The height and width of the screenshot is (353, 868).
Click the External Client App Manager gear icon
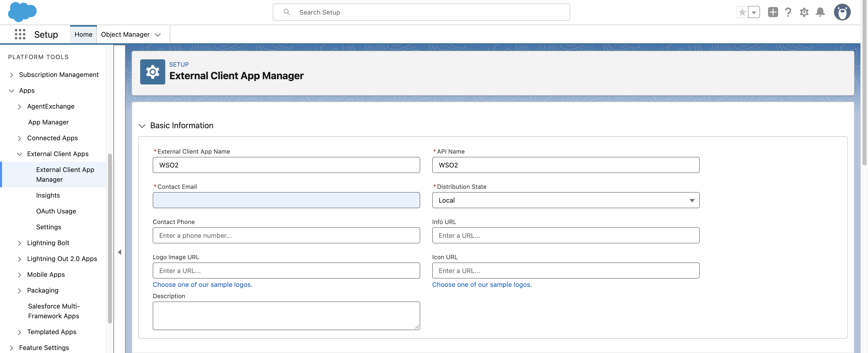(152, 72)
